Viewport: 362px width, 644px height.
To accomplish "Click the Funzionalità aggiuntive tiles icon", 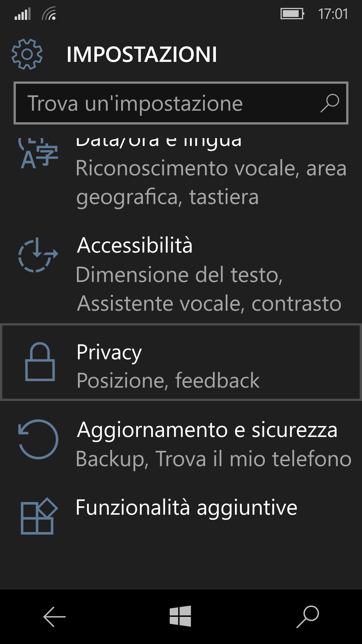I will click(39, 516).
